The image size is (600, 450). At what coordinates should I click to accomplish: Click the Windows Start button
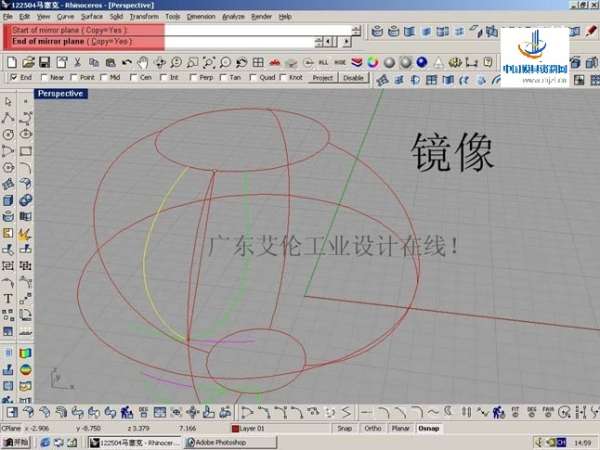click(15, 442)
